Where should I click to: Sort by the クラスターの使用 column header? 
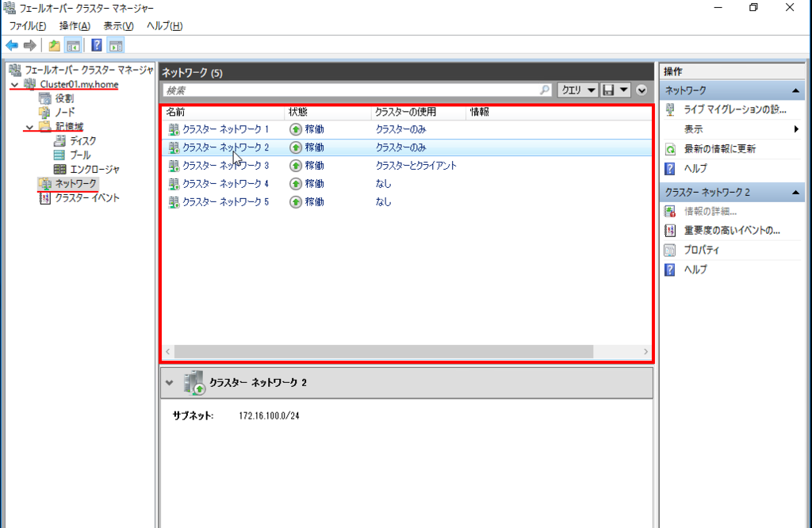pos(419,112)
